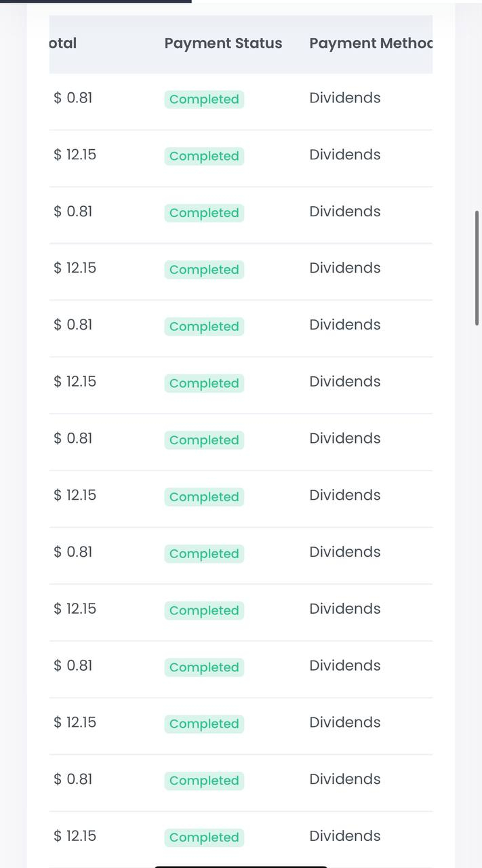Select the Completed badge in the last row
The image size is (482, 868).
(x=204, y=837)
